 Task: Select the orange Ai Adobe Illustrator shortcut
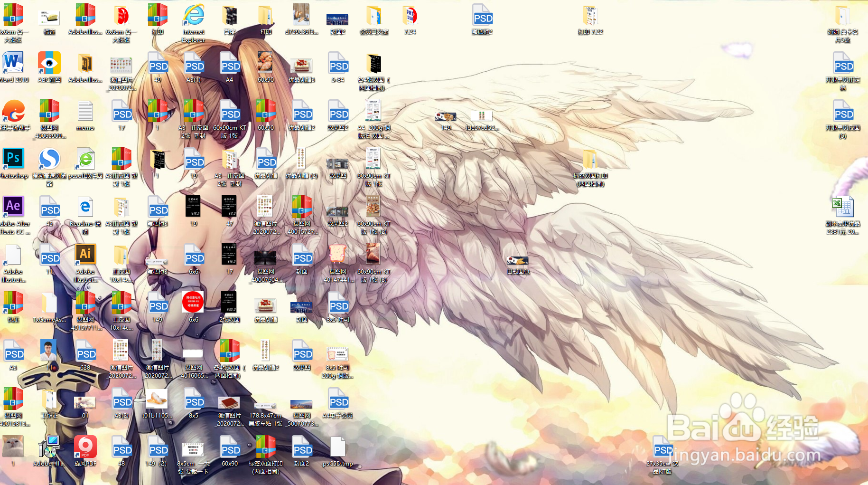point(85,263)
